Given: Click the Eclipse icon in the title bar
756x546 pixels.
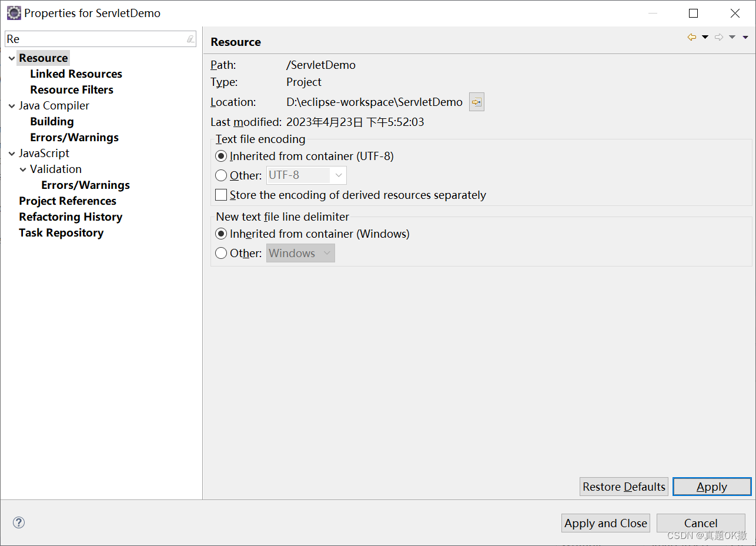Looking at the screenshot, I should pos(14,13).
